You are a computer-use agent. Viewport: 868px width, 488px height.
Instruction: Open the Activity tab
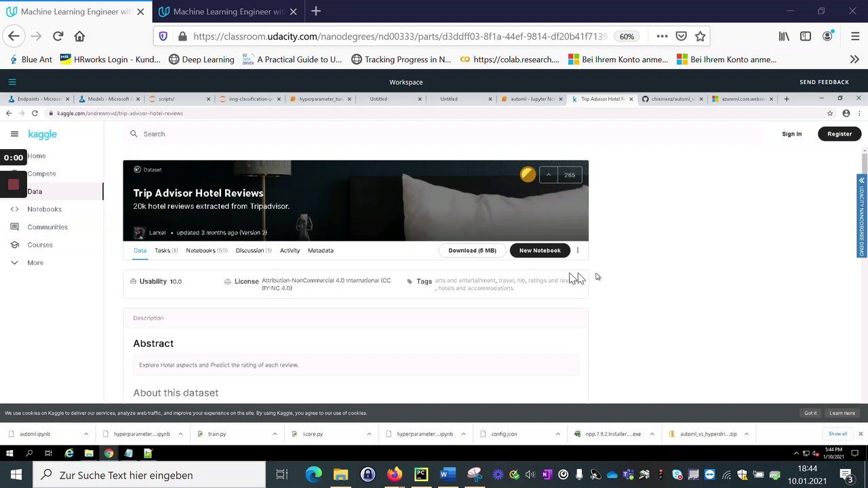pyautogui.click(x=290, y=251)
